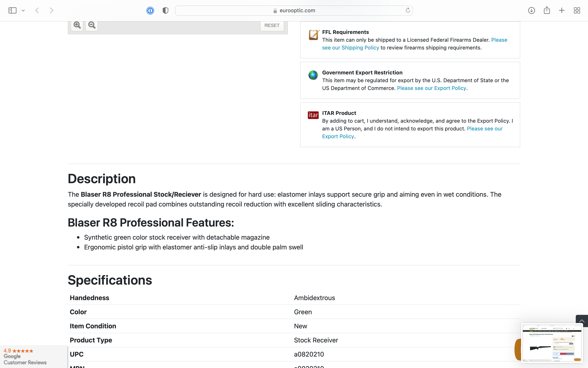This screenshot has height=368, width=588.
Task: Open the Government Export Policy link
Action: click(x=432, y=88)
